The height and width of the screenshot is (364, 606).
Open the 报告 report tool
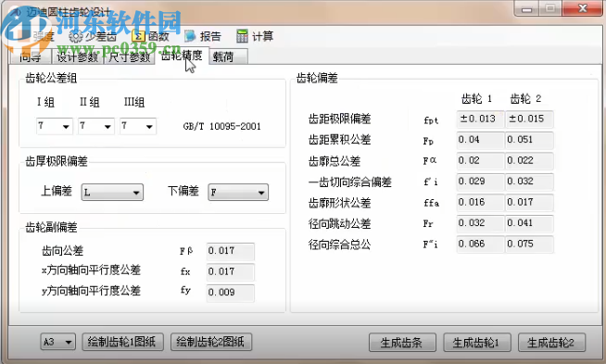tap(203, 36)
